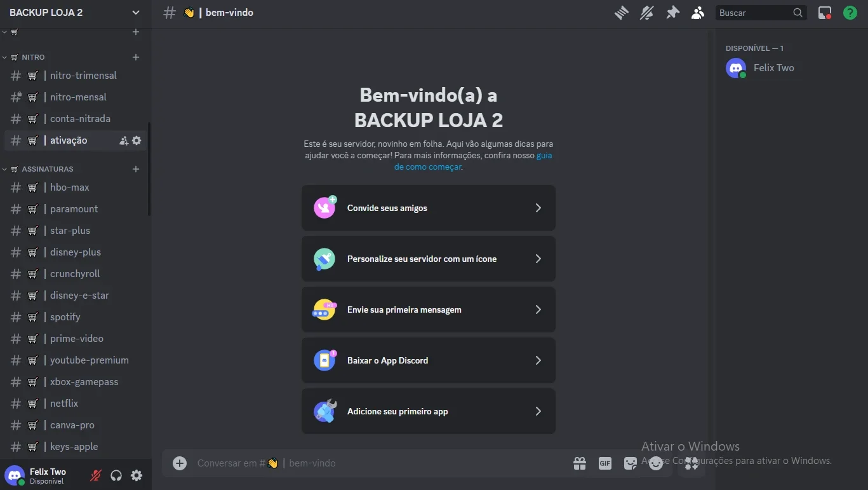Click the search magnifier icon
Image resolution: width=868 pixels, height=490 pixels.
point(798,13)
